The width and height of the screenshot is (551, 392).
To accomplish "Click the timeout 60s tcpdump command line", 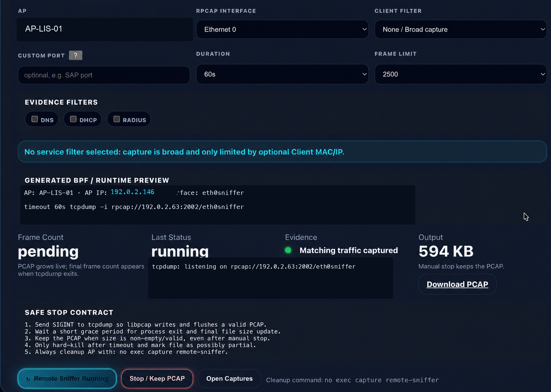I will pos(134,207).
